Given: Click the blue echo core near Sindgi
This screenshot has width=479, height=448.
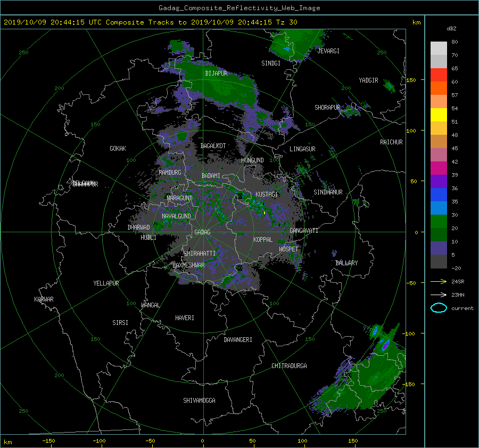Looking at the screenshot, I should pyautogui.click(x=286, y=49).
